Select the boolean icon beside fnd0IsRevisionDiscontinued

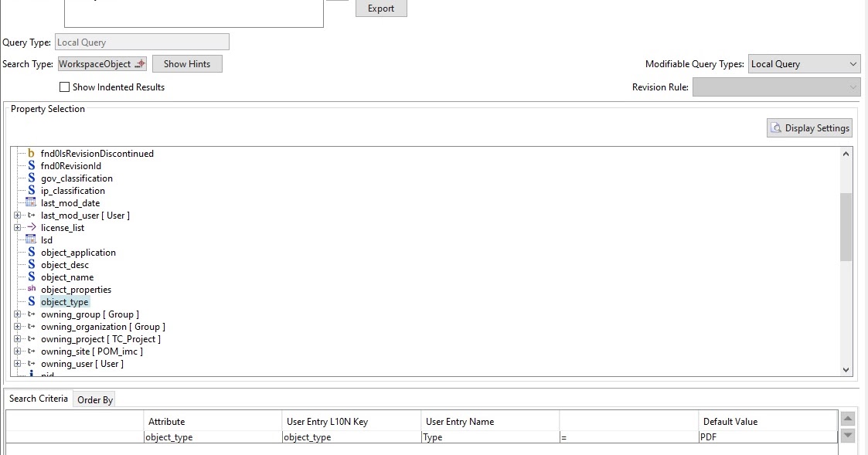pos(31,153)
